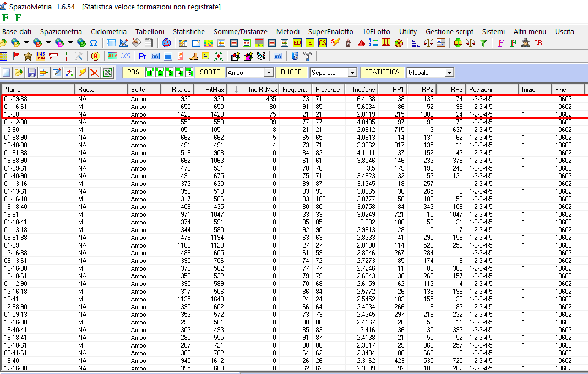Screen dimensions: 588x374
Task: Open the yellow folder icon in statistics toolbar
Action: pyautogui.click(x=19, y=73)
